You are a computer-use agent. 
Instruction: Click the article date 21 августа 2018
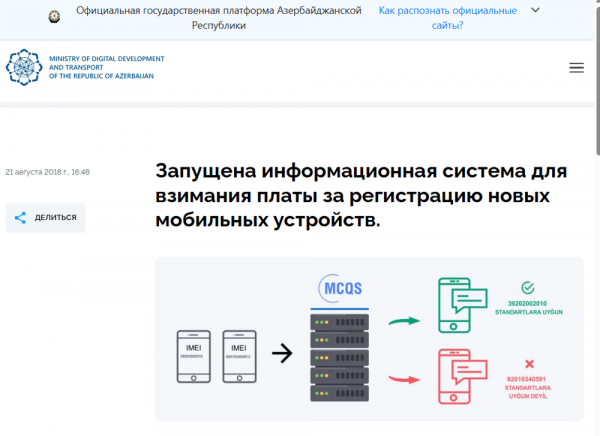tap(48, 172)
